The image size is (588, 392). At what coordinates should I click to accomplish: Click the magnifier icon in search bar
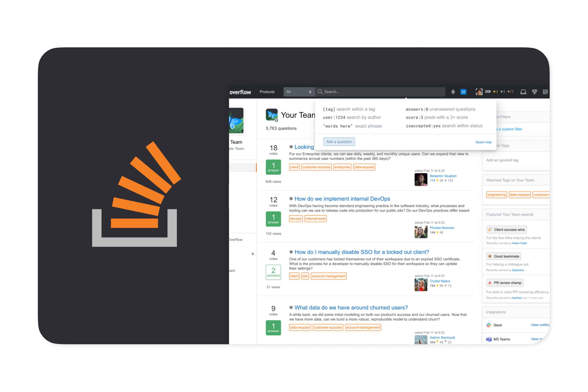pyautogui.click(x=320, y=92)
